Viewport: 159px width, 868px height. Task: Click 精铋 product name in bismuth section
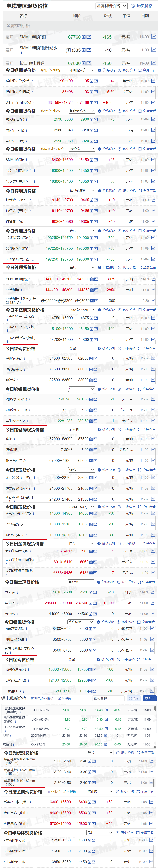9,439
